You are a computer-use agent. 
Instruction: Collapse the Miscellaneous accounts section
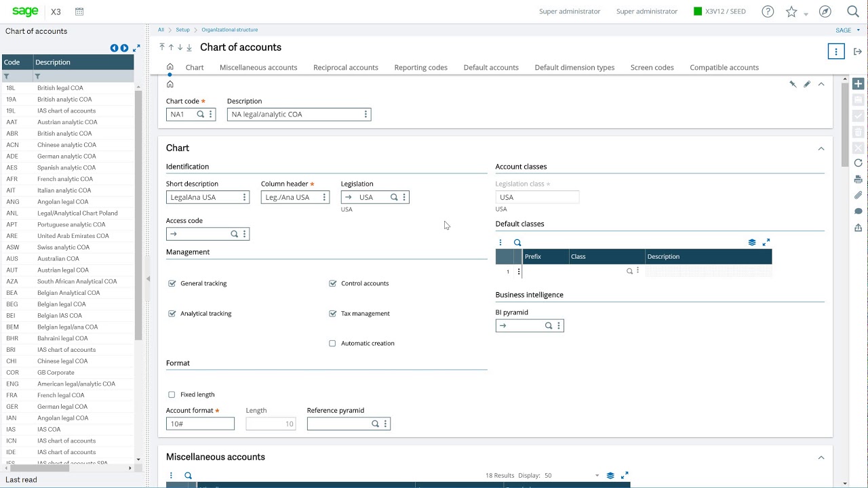(821, 457)
